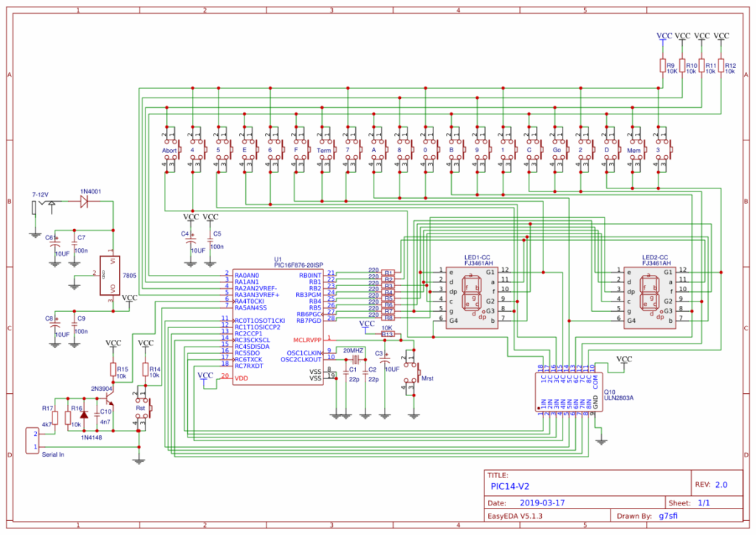Select the LED2-CC seven-segment display
This screenshot has width=756, height=535.
[648, 295]
